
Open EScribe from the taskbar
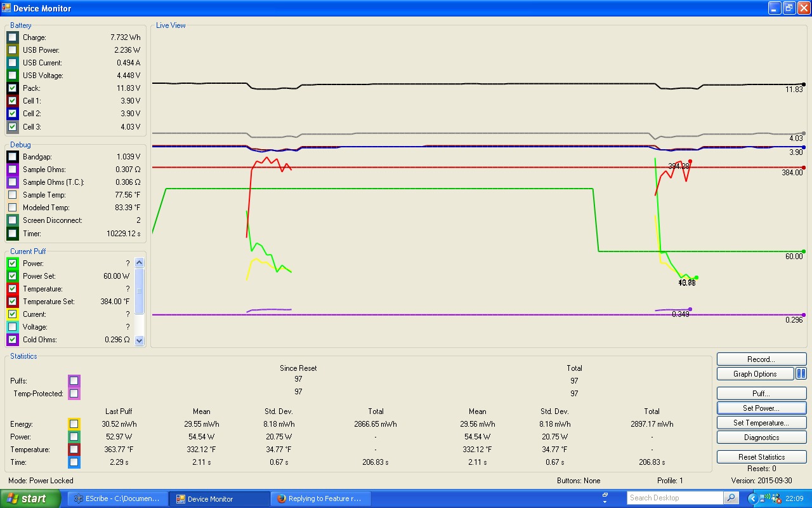pos(119,498)
